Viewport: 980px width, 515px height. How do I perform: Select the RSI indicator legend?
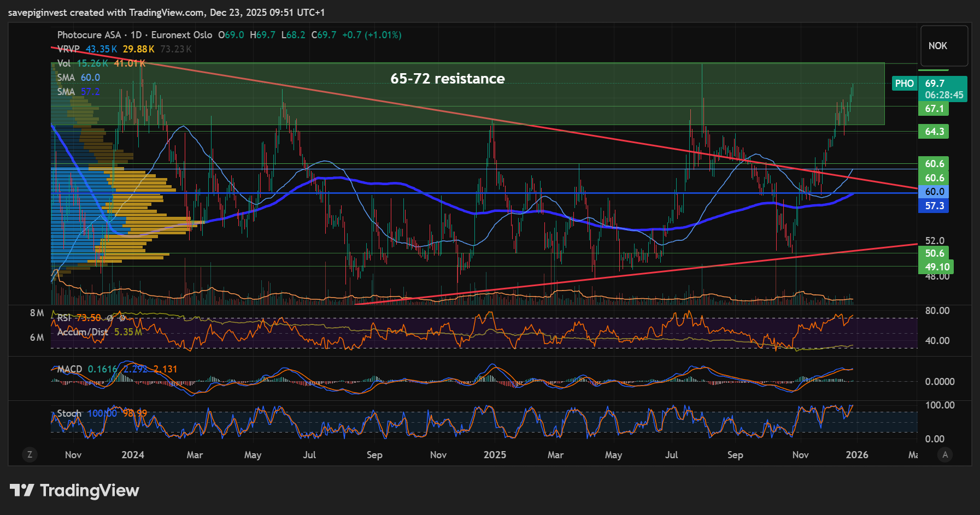click(64, 318)
